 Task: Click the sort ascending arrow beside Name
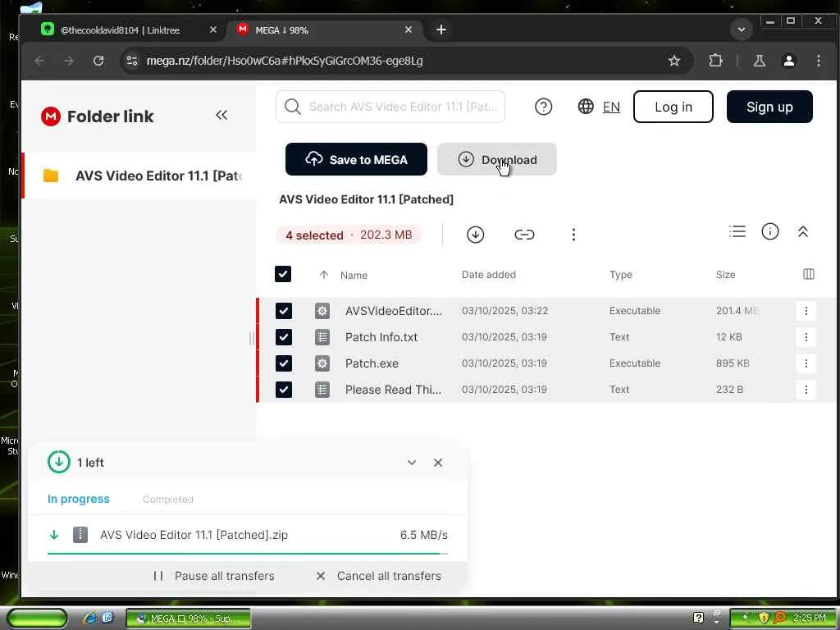(x=323, y=275)
